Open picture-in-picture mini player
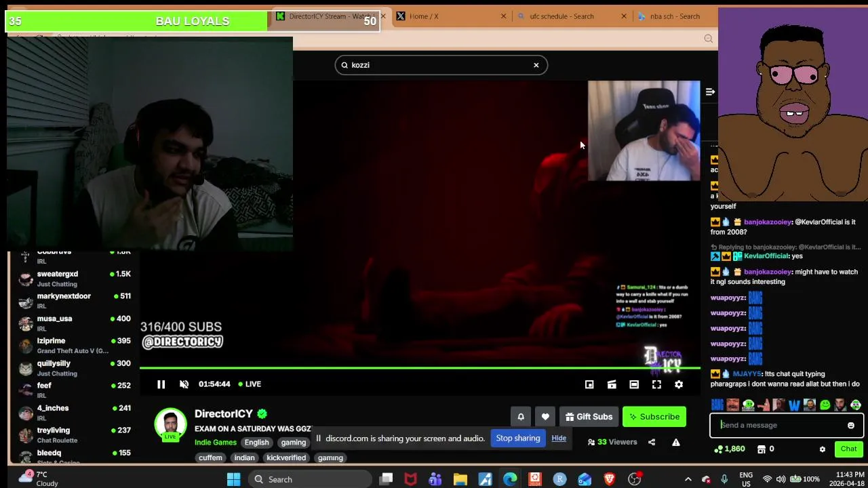This screenshot has height=488, width=868. [x=589, y=384]
